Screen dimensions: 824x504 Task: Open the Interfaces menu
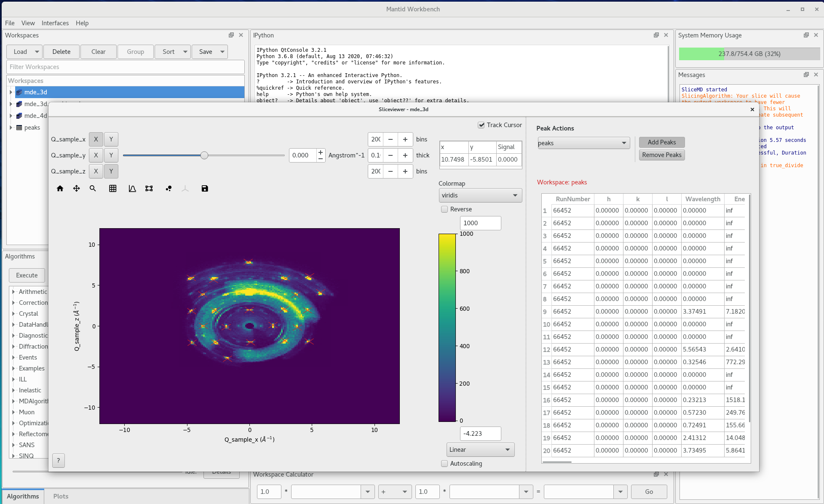pyautogui.click(x=55, y=23)
